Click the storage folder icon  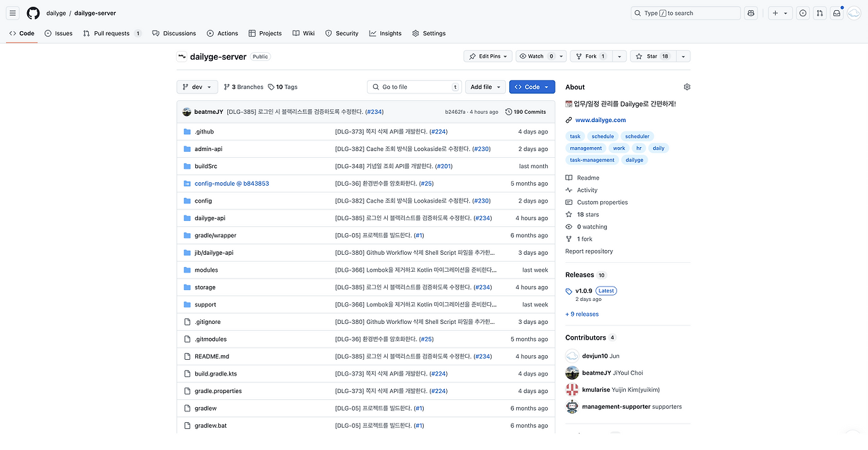click(x=188, y=287)
